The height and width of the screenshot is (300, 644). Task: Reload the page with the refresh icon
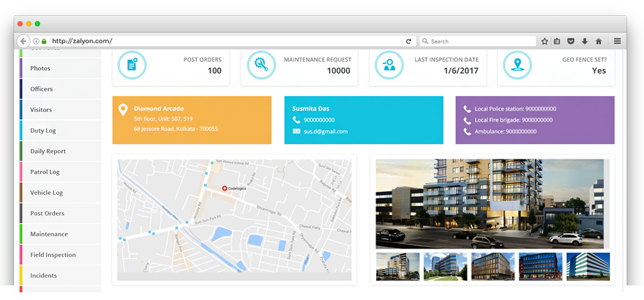pyautogui.click(x=409, y=41)
